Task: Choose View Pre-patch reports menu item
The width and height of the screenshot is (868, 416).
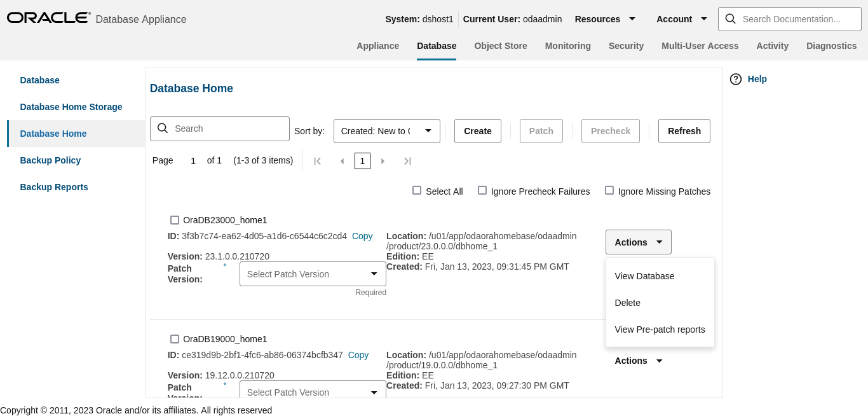Action: (x=660, y=329)
